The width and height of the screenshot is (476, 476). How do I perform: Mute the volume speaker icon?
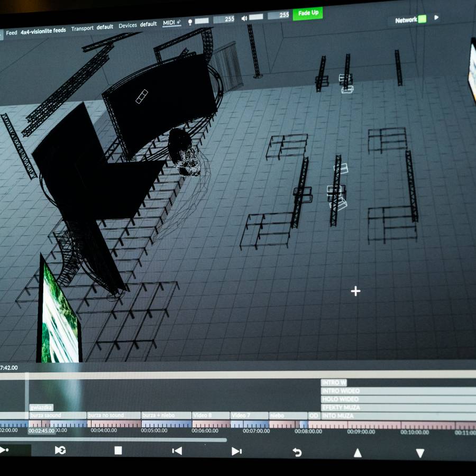[244, 19]
